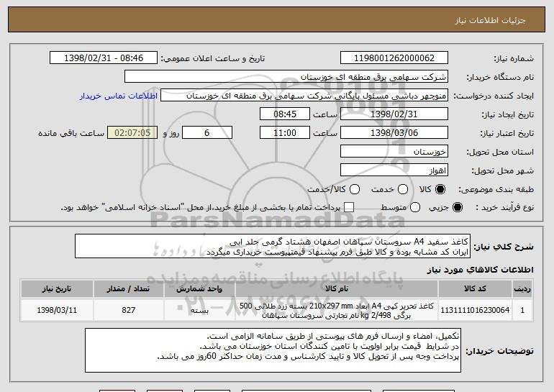Click the نام دستگاه خریدار field
554x392 pixels.
tap(286, 77)
